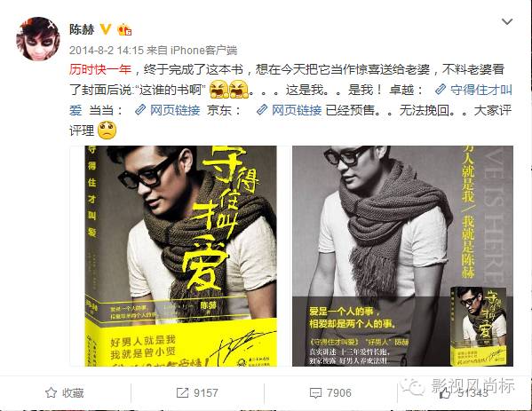Open the post options chevron menu

click(x=507, y=21)
